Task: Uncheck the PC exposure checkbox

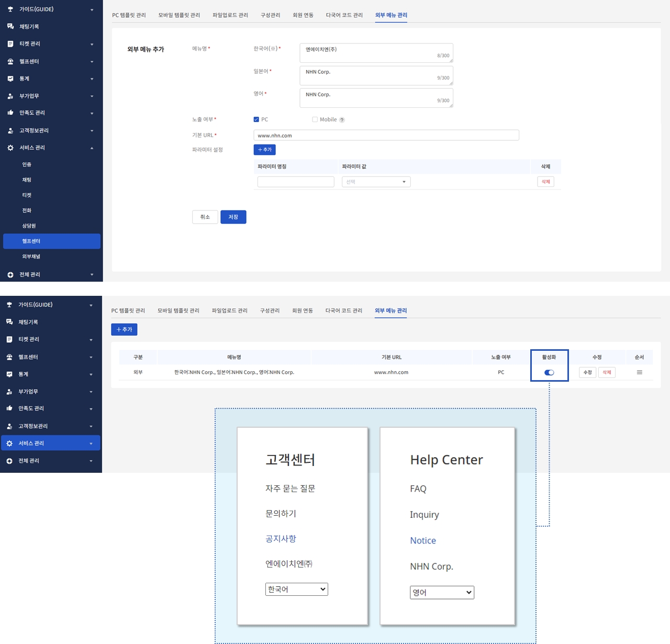Action: [x=256, y=119]
